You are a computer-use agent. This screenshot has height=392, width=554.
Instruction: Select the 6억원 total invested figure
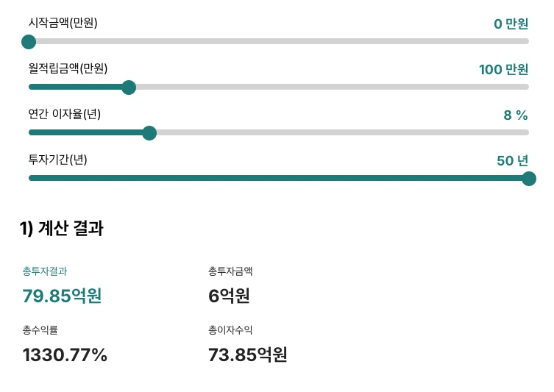tap(230, 296)
